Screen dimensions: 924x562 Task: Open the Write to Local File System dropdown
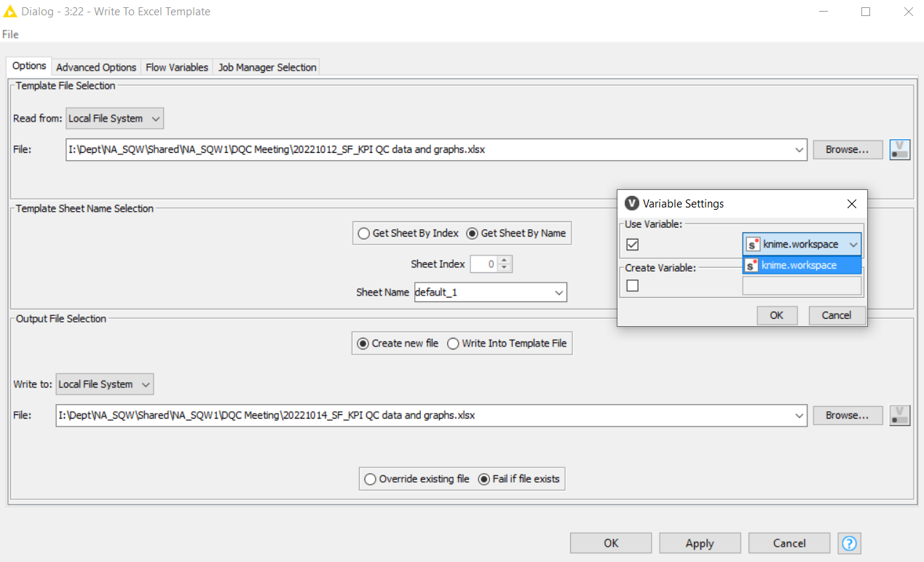[x=105, y=384]
